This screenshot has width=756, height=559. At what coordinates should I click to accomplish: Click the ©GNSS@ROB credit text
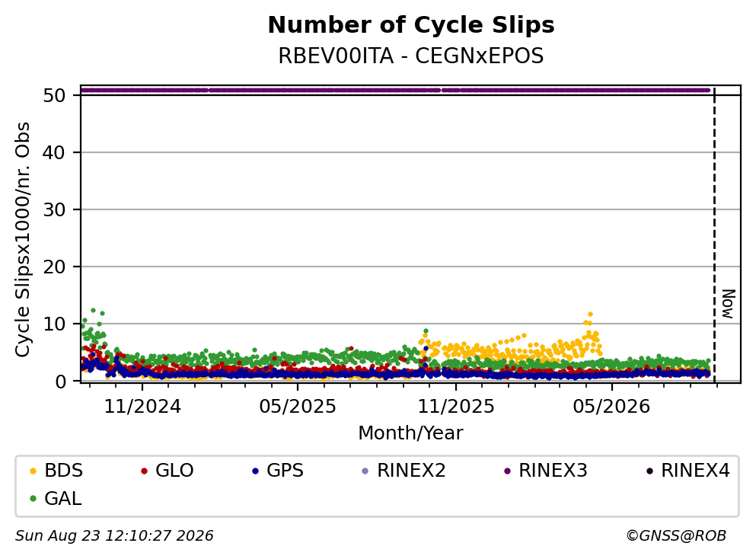click(x=676, y=536)
